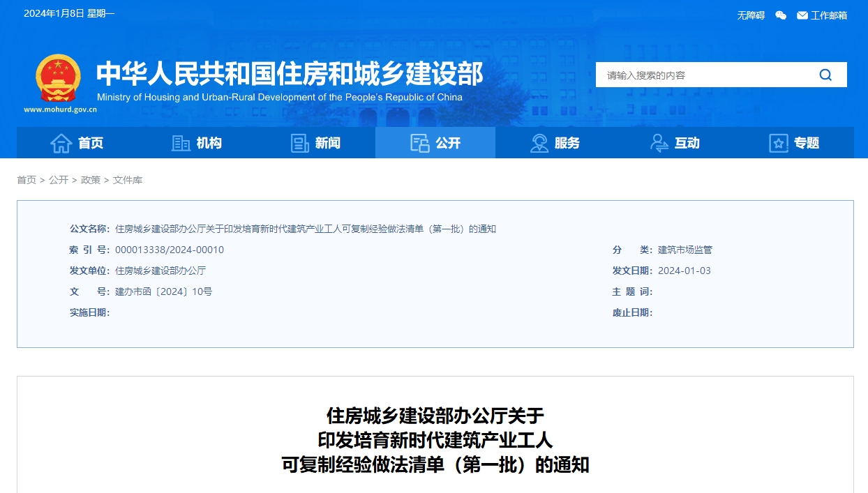Click the 服务 person icon in navigation

(x=539, y=142)
